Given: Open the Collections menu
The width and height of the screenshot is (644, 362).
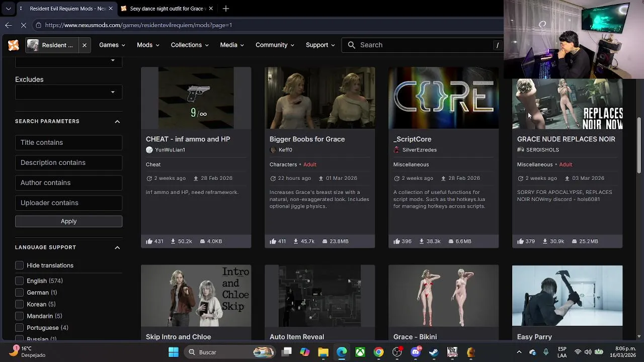Looking at the screenshot, I should click(190, 45).
